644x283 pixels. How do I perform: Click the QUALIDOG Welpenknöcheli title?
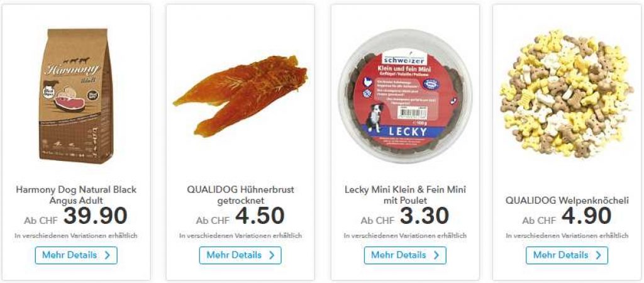point(567,201)
